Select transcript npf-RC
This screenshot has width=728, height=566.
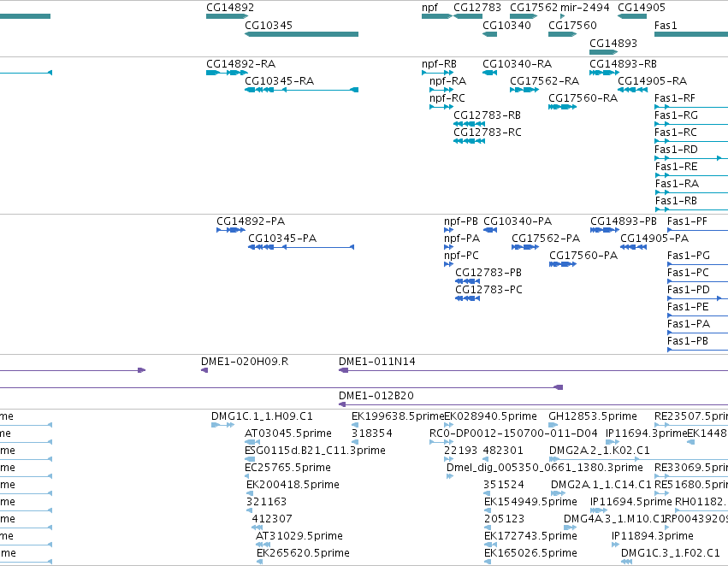coord(447,98)
